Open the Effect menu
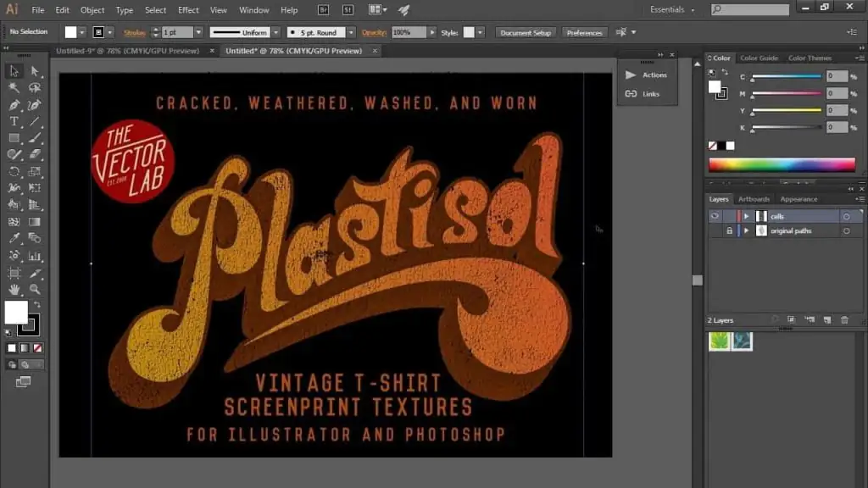868x488 pixels. [x=188, y=10]
